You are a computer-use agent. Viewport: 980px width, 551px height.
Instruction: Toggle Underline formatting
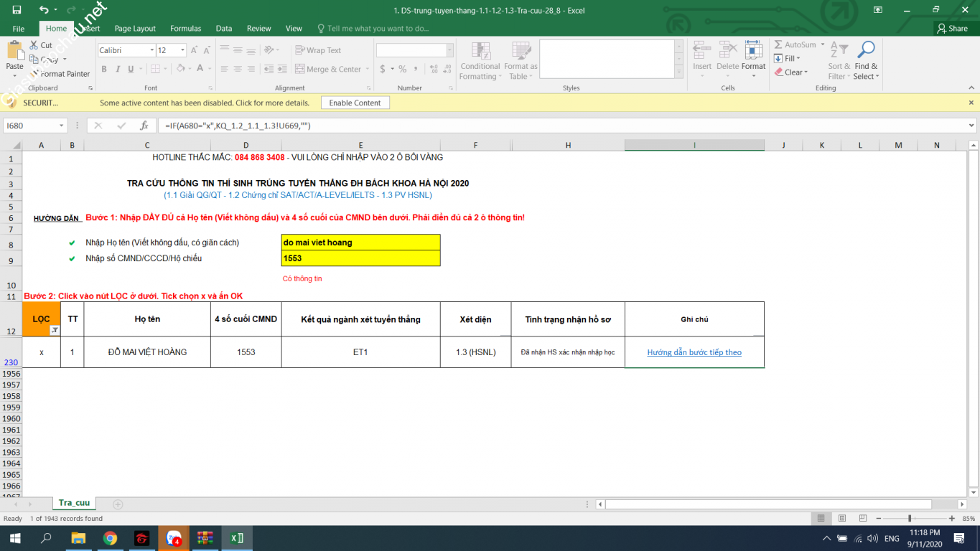click(x=131, y=70)
